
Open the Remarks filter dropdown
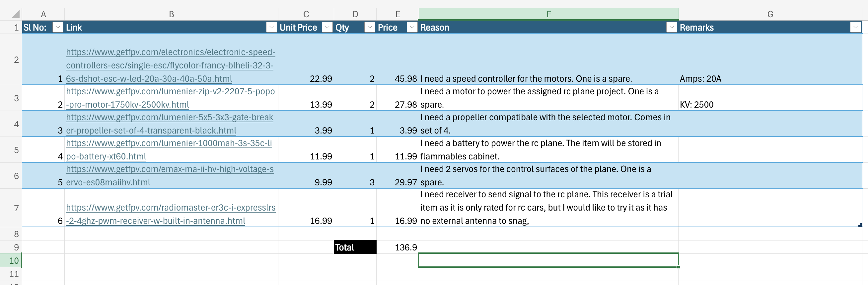coord(855,27)
